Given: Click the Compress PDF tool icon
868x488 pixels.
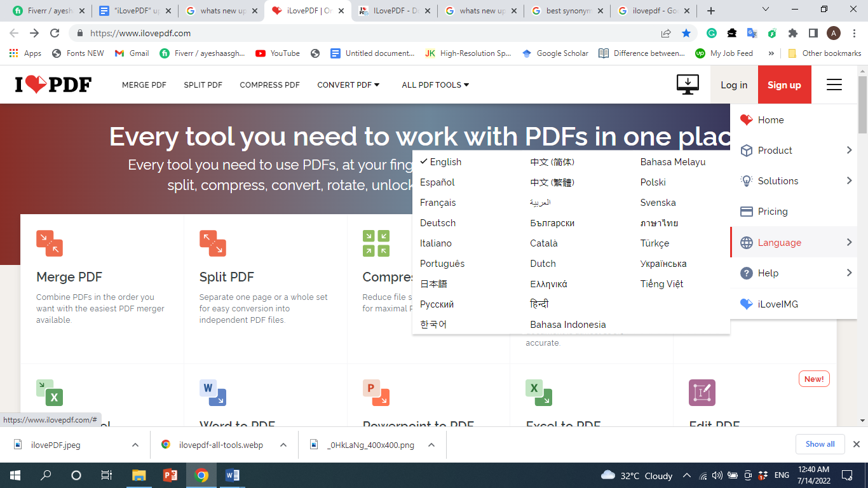Looking at the screenshot, I should (x=376, y=243).
